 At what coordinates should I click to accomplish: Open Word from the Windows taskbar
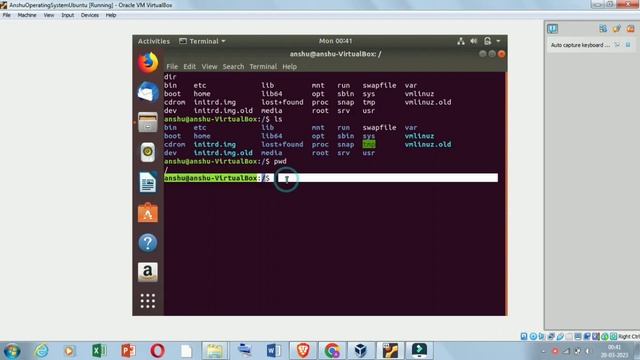coord(273,351)
